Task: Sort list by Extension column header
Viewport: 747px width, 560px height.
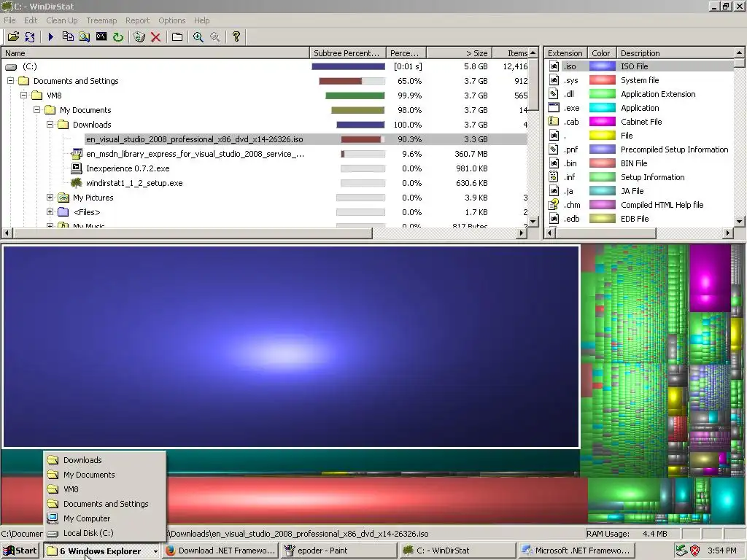Action: [565, 52]
